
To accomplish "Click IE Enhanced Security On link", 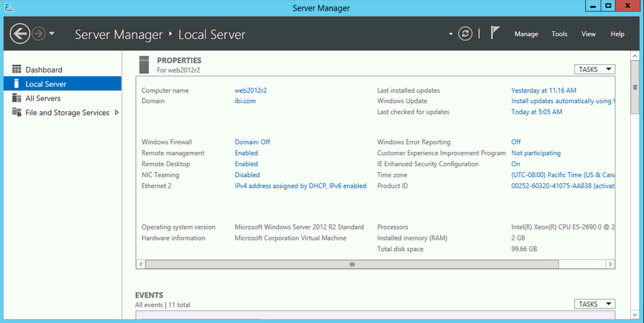I will tap(515, 164).
